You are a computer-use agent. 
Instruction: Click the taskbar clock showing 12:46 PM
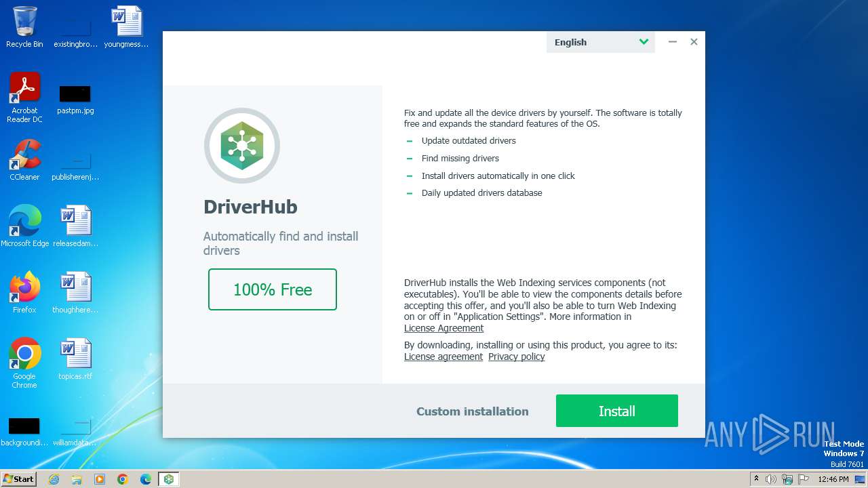tap(833, 479)
